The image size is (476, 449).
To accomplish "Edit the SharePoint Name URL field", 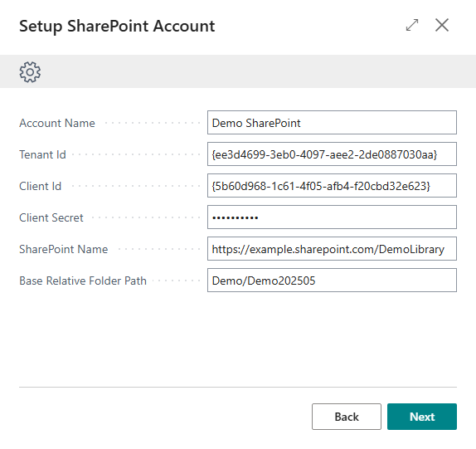I will pos(332,249).
